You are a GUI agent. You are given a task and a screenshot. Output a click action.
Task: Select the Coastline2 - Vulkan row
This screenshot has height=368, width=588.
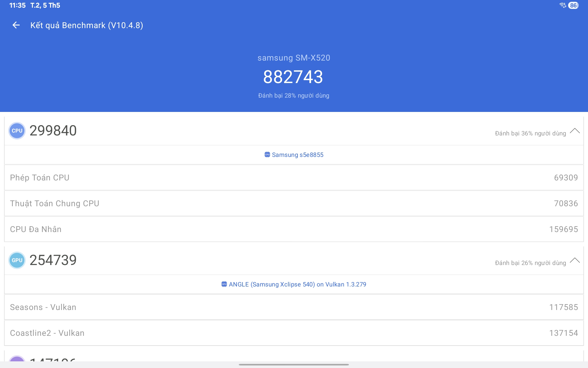coord(294,333)
